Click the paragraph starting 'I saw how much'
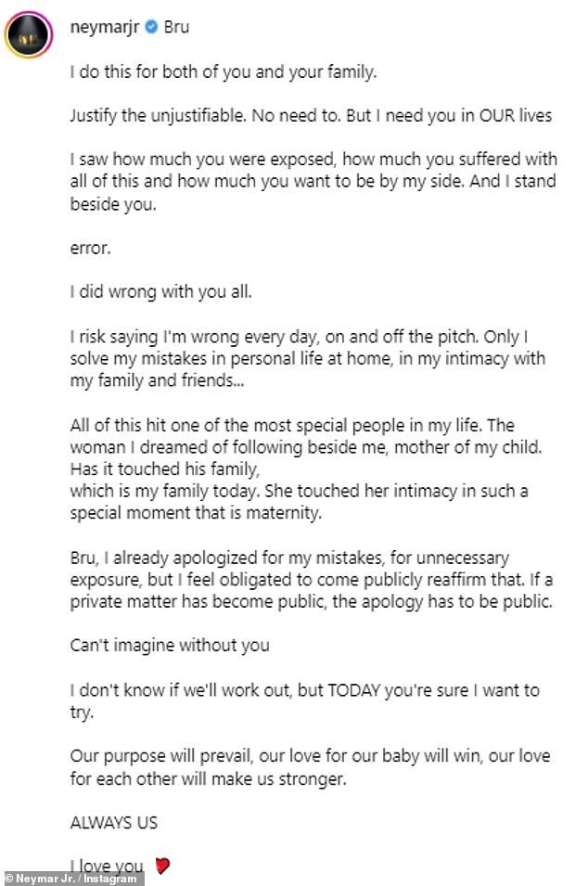Screen dimensions: 588x886 [313, 182]
